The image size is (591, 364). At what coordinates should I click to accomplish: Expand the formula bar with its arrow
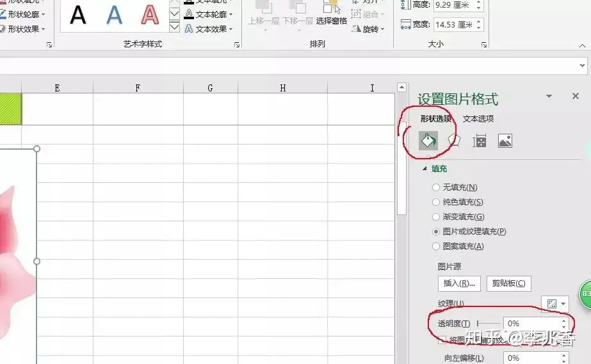click(x=582, y=65)
